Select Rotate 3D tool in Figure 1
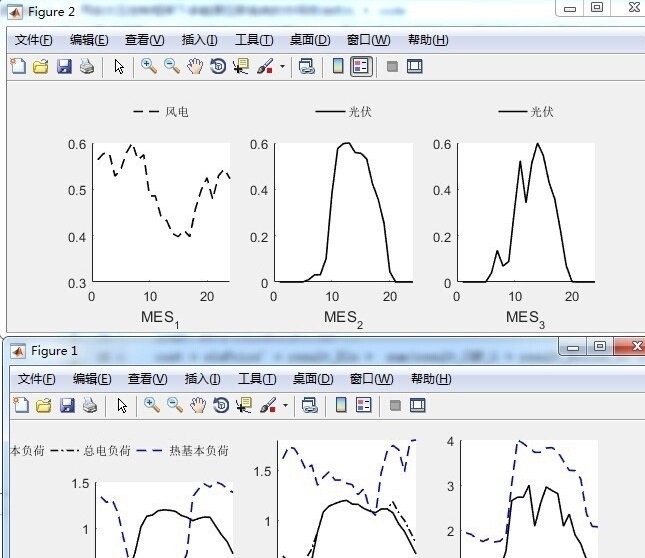 click(x=221, y=405)
